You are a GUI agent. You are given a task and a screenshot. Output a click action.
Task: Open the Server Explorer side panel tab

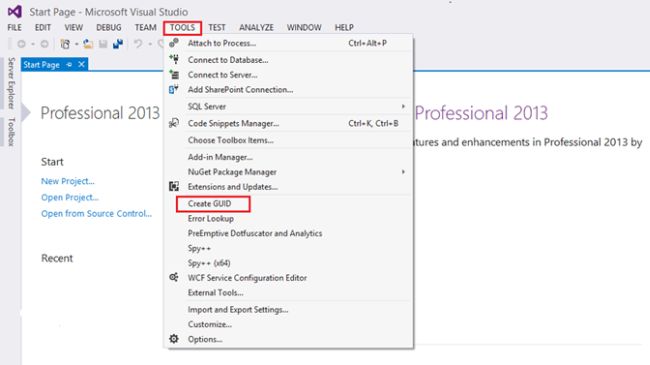tap(11, 83)
